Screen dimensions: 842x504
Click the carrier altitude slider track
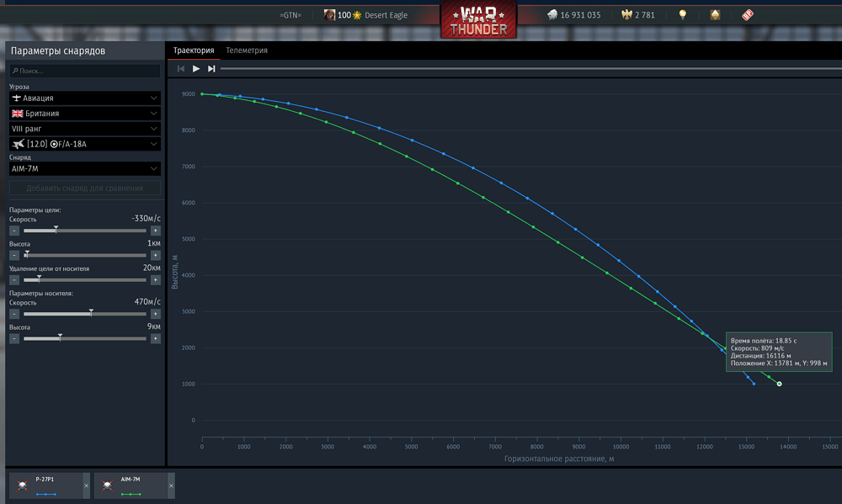pos(85,339)
